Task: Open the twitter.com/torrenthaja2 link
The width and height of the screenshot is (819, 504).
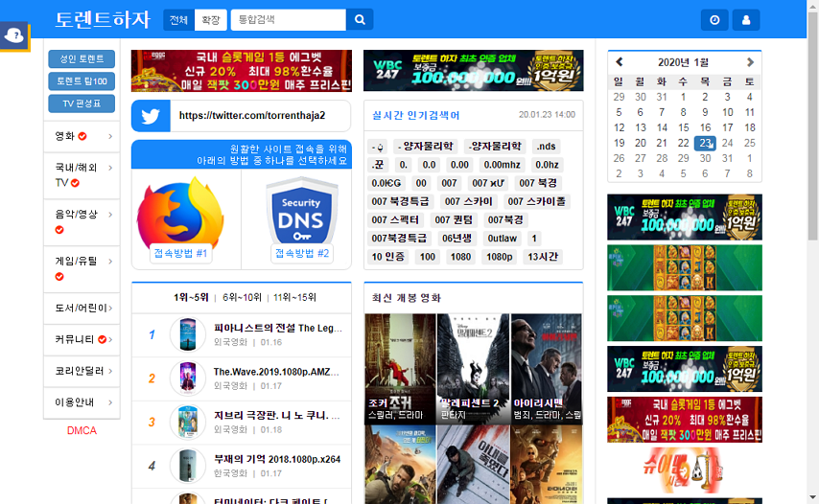Action: [252, 115]
